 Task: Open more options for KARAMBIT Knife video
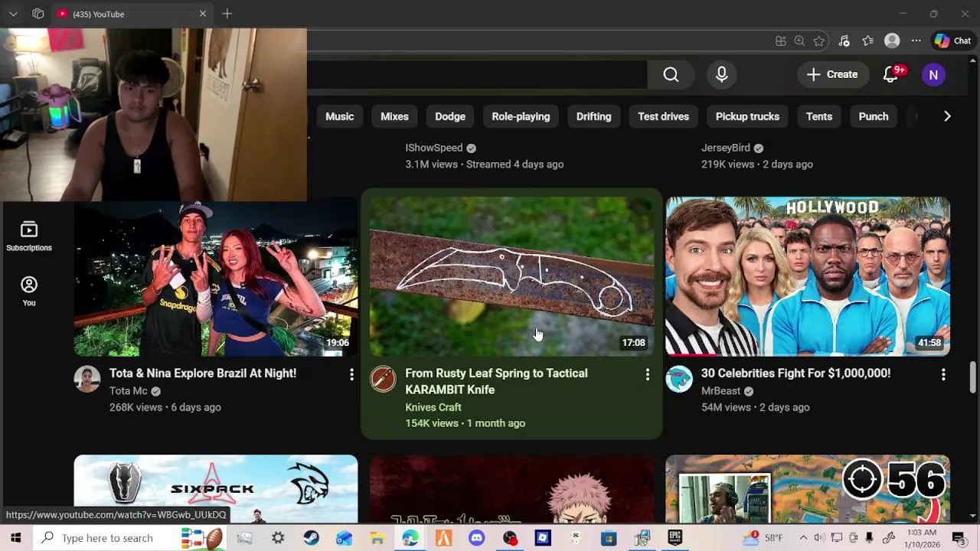coord(647,374)
